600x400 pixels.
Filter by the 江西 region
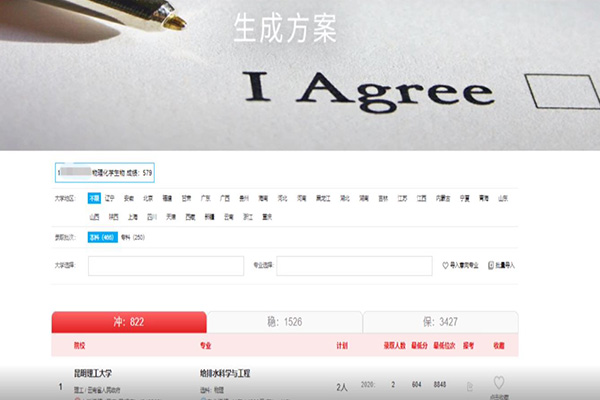click(x=421, y=198)
